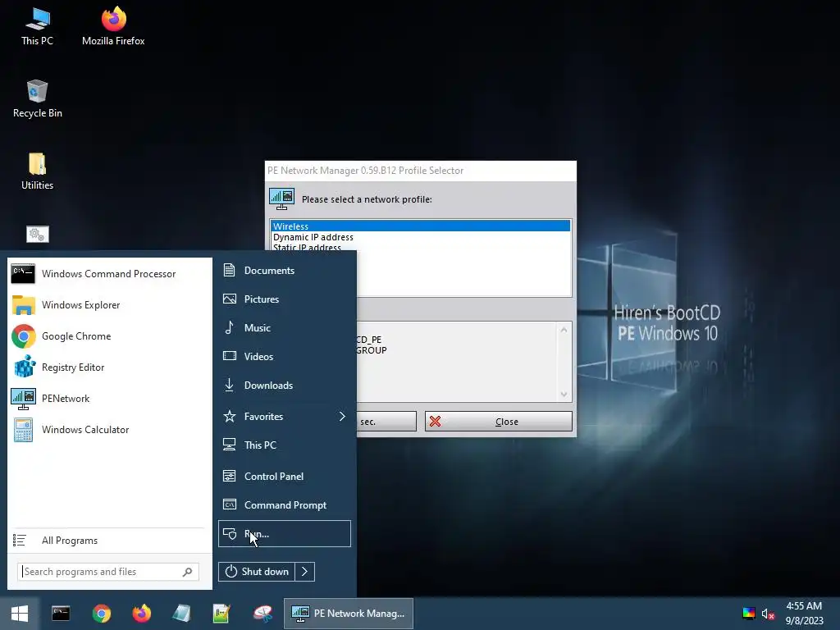Click the red-and-white tool icon on taskbar
Screen dimensions: 840x630
pyautogui.click(x=262, y=614)
